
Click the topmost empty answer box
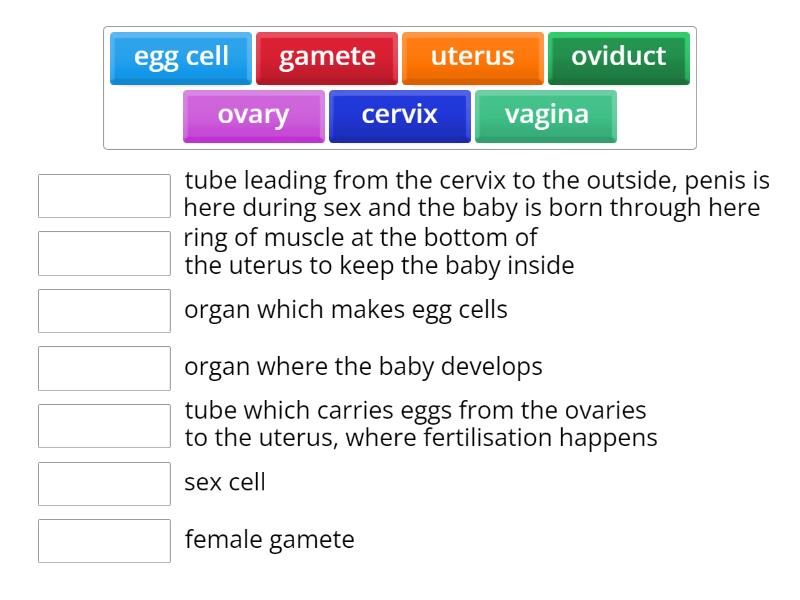tap(104, 196)
